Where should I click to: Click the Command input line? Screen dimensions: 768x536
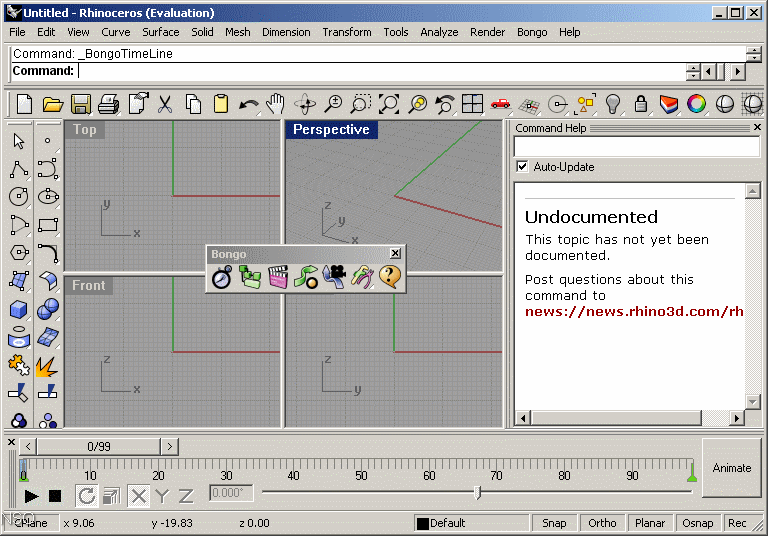click(x=382, y=72)
